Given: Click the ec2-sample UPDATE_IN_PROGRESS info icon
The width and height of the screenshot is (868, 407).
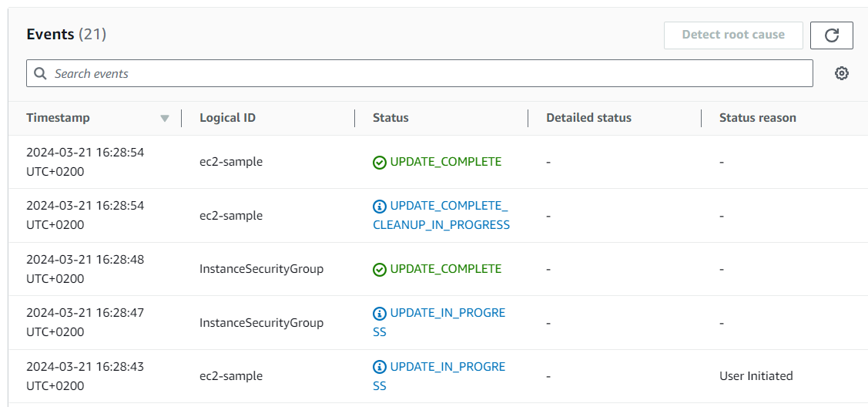Looking at the screenshot, I should click(379, 367).
